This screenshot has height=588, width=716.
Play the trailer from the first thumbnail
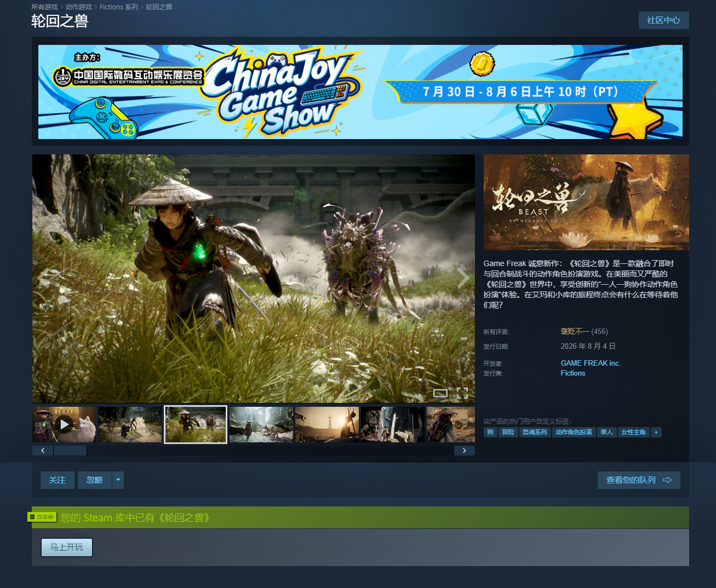(x=64, y=424)
